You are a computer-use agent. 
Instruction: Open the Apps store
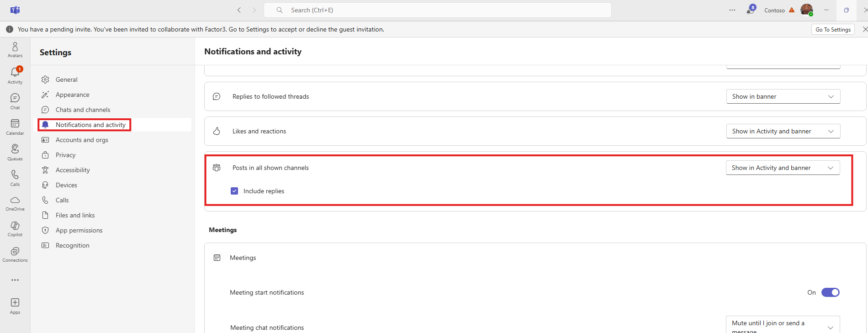(15, 306)
